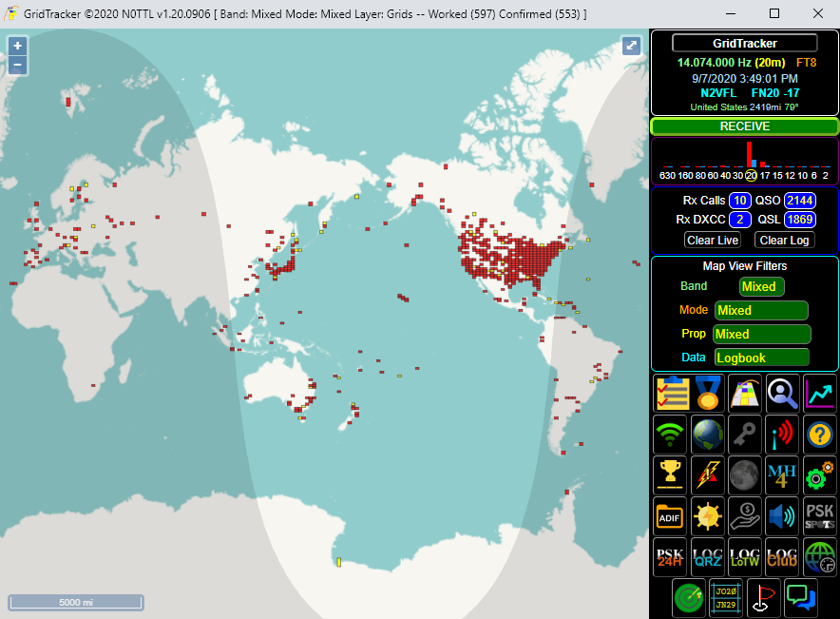
Task: Click the green RECEIVE status bar
Action: pyautogui.click(x=744, y=126)
